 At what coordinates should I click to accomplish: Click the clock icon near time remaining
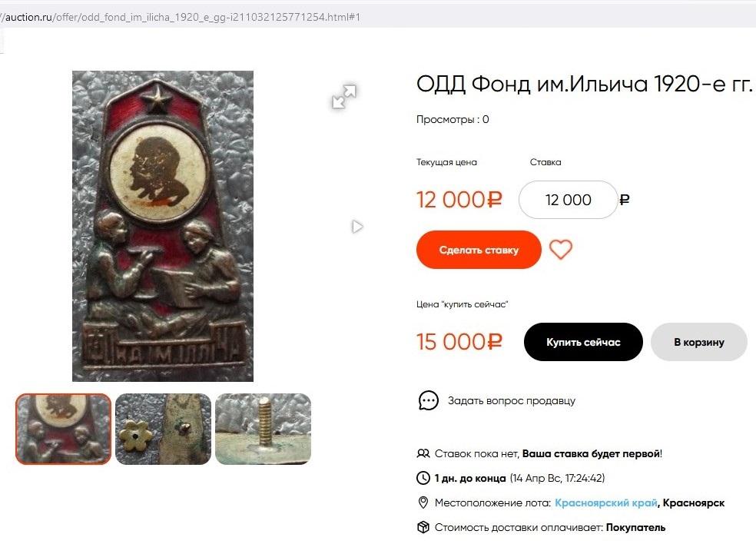423,478
